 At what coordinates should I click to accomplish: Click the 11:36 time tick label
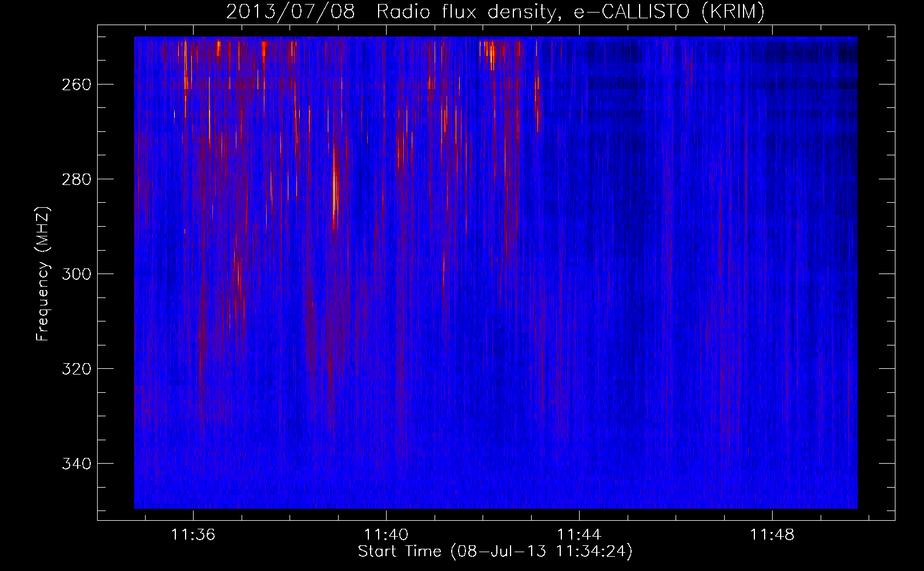194,535
